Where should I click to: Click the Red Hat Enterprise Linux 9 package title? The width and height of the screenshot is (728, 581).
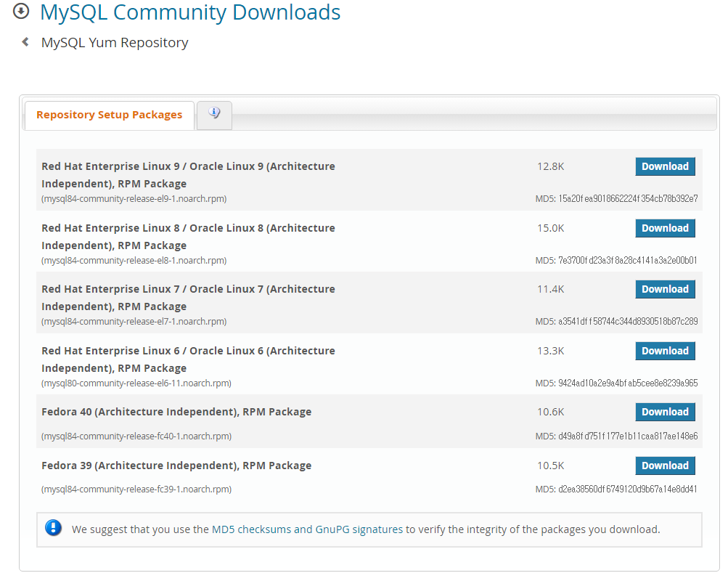(x=188, y=174)
